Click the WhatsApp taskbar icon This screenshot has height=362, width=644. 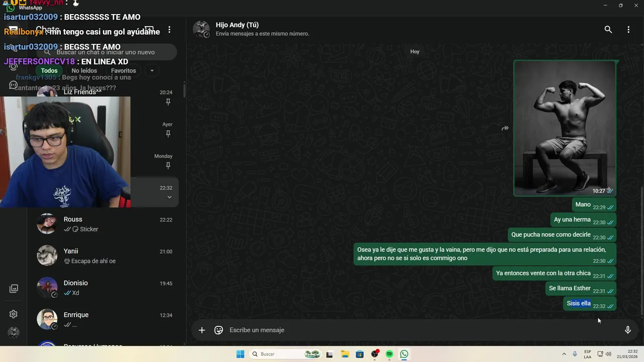404,354
